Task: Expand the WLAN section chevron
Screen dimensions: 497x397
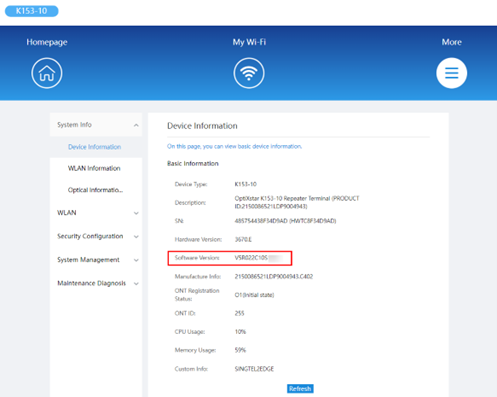Action: pyautogui.click(x=136, y=213)
